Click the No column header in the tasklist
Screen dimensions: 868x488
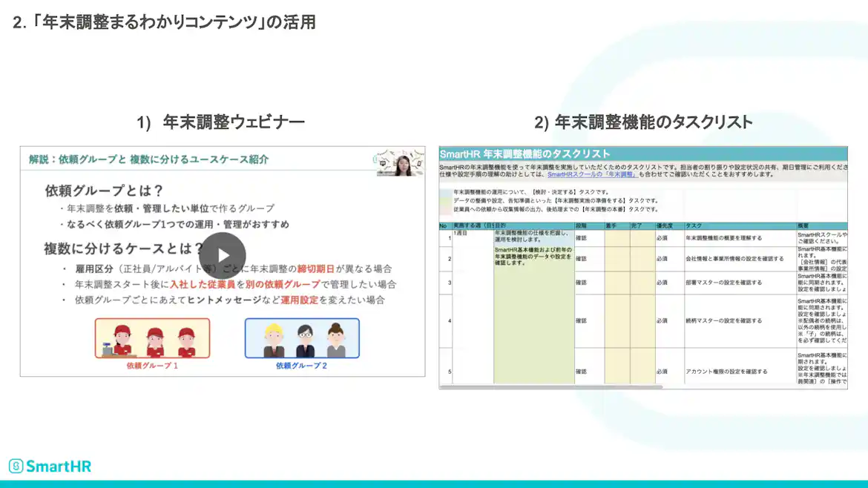tap(444, 227)
